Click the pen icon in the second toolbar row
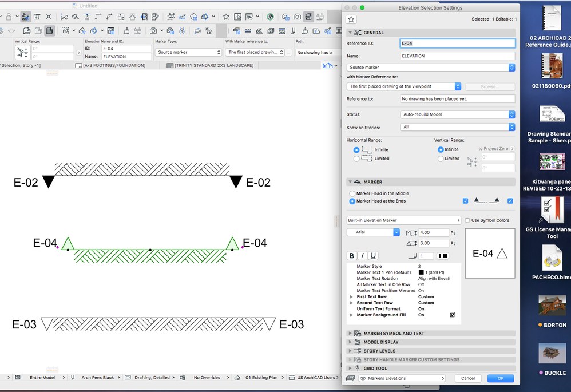 (293, 31)
